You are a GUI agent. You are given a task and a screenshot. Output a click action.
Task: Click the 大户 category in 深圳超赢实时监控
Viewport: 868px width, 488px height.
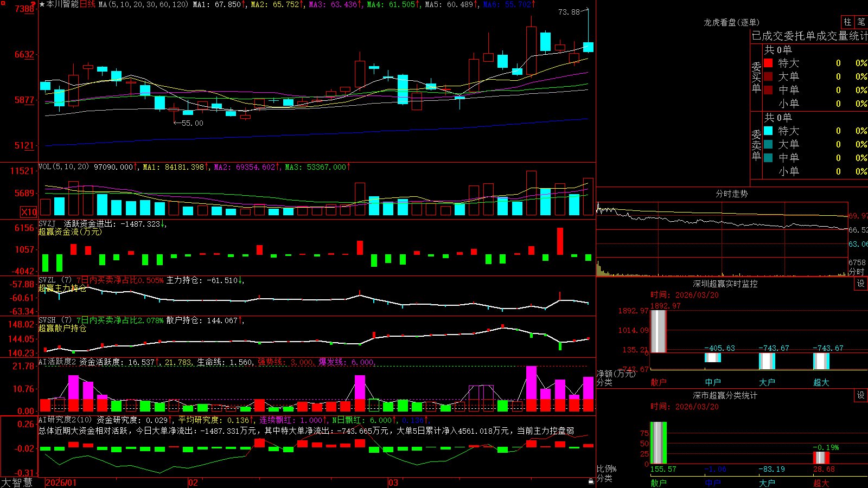coord(767,382)
